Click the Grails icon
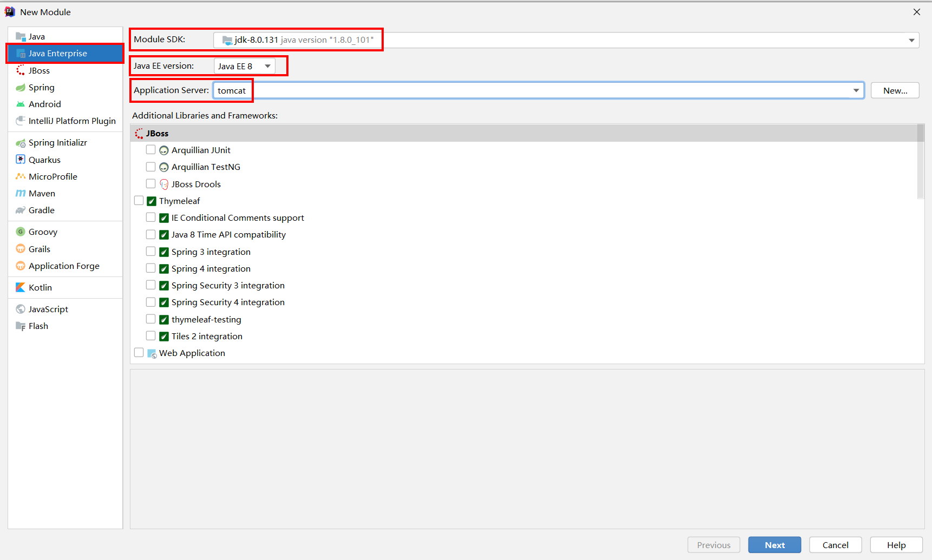The image size is (932, 560). [x=21, y=249]
